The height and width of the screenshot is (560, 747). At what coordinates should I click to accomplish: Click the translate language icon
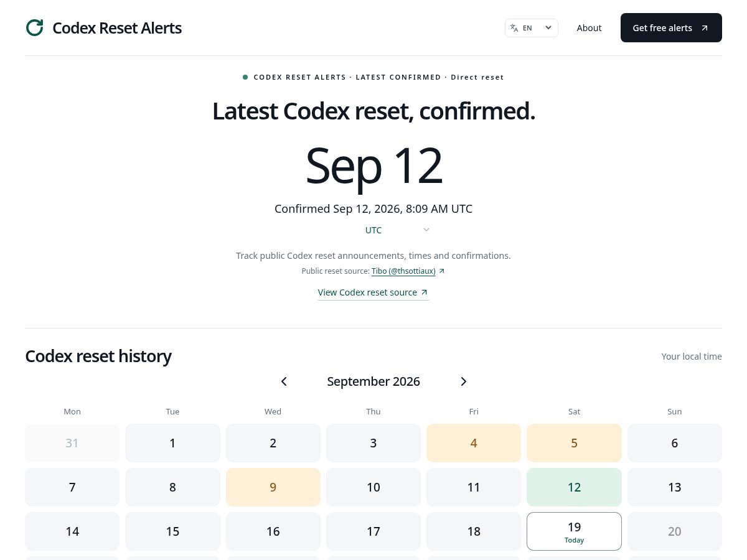(514, 27)
